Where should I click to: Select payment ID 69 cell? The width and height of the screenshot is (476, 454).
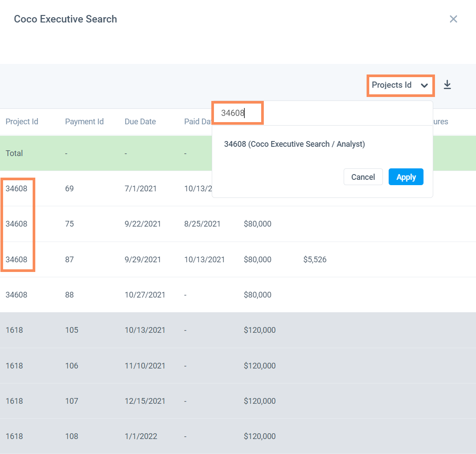69,189
